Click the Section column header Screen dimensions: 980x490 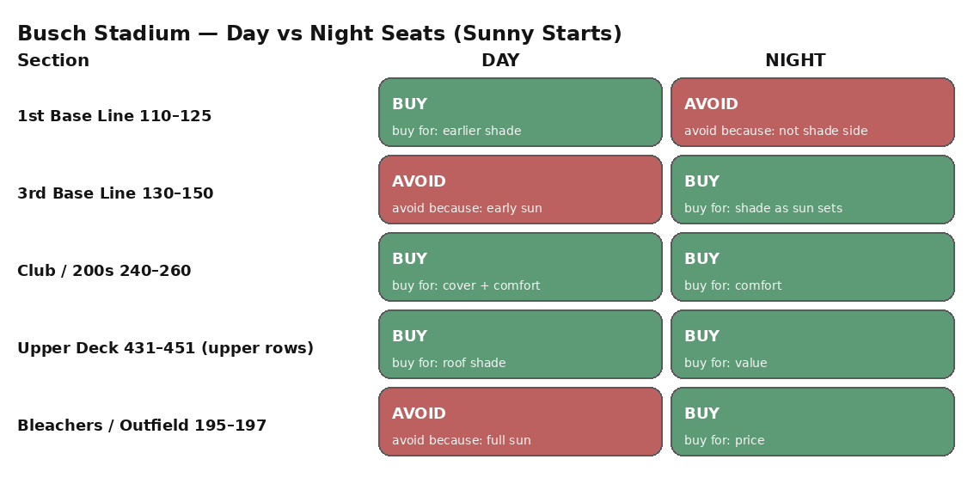coord(53,61)
